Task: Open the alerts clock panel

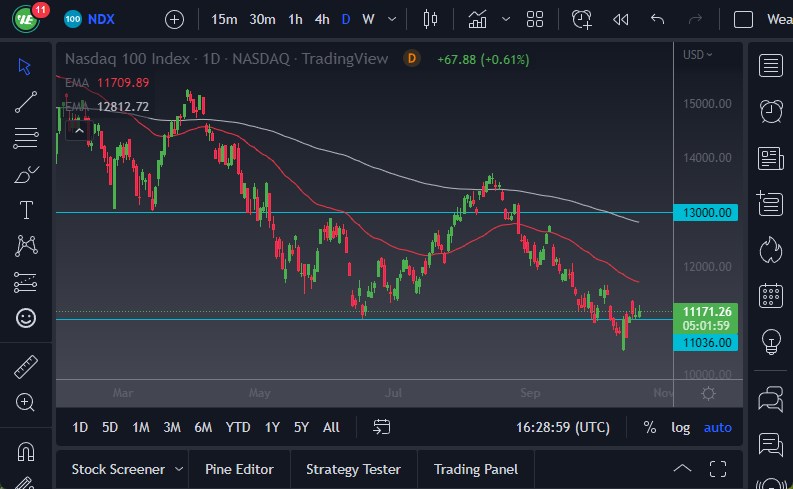Action: click(x=770, y=111)
